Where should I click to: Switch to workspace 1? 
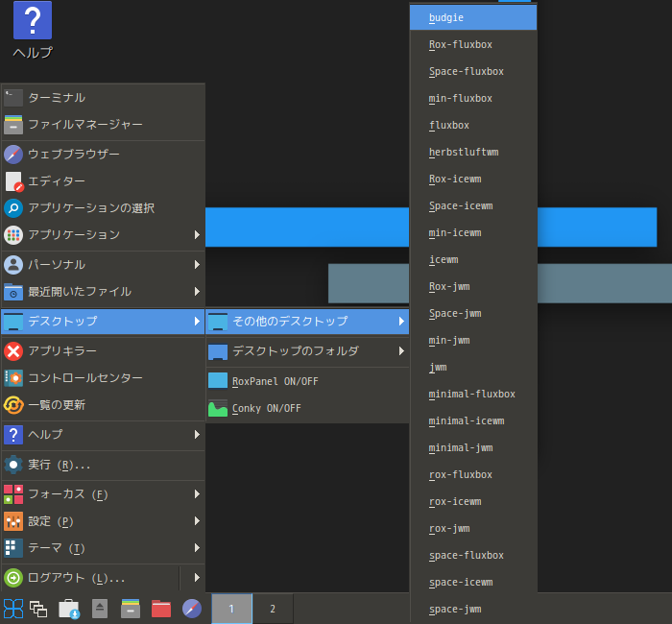click(231, 609)
